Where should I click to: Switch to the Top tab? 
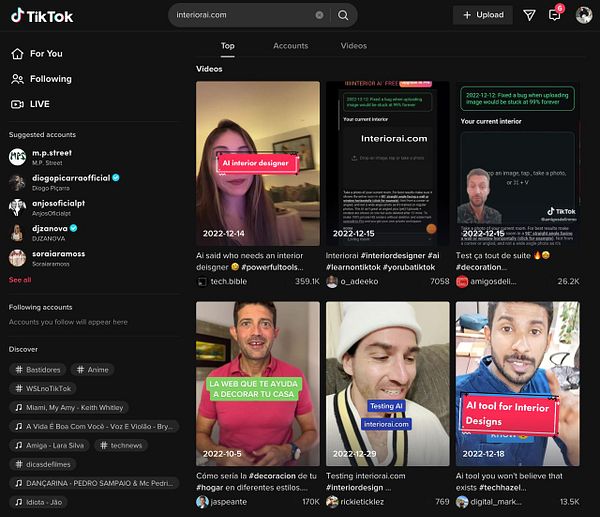[227, 46]
